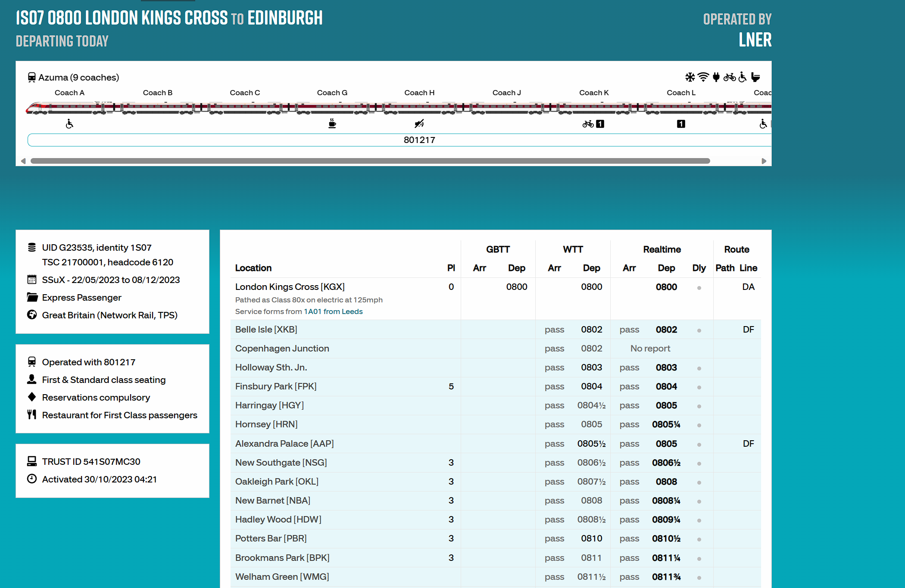Open the 1A01 from Leeds service link

pyautogui.click(x=333, y=311)
